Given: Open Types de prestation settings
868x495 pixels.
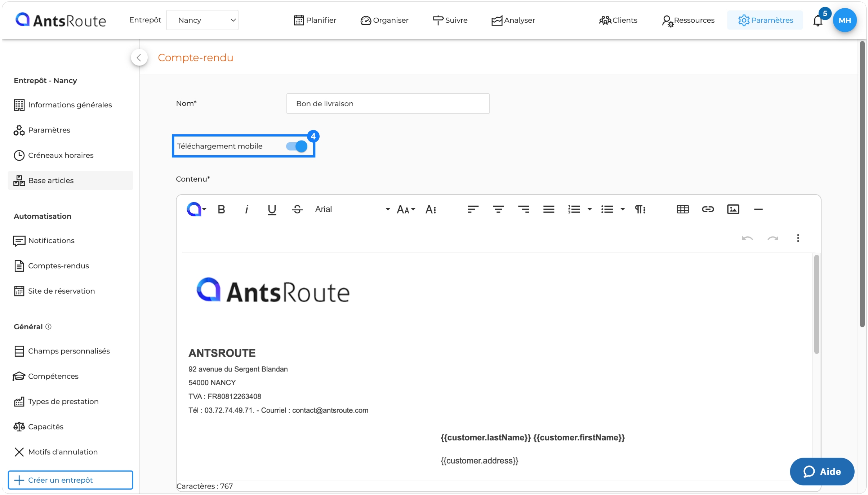Looking at the screenshot, I should 70,401.
